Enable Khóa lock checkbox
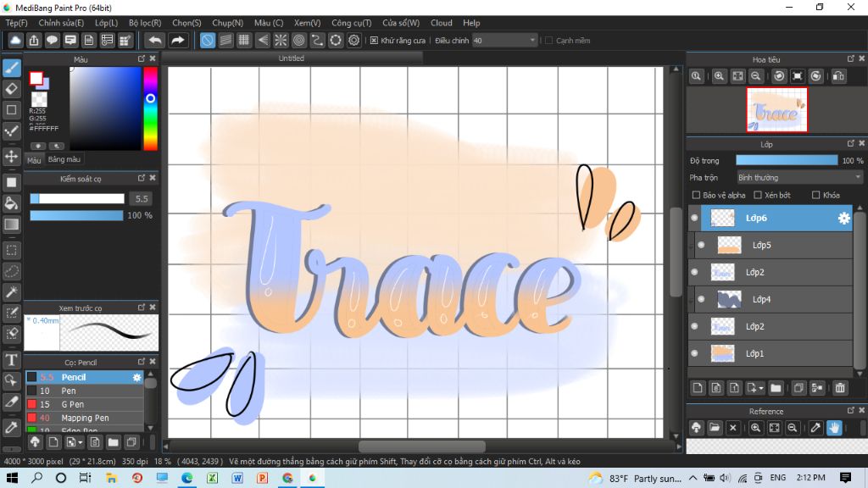Screen dimensions: 868x488 (815, 196)
